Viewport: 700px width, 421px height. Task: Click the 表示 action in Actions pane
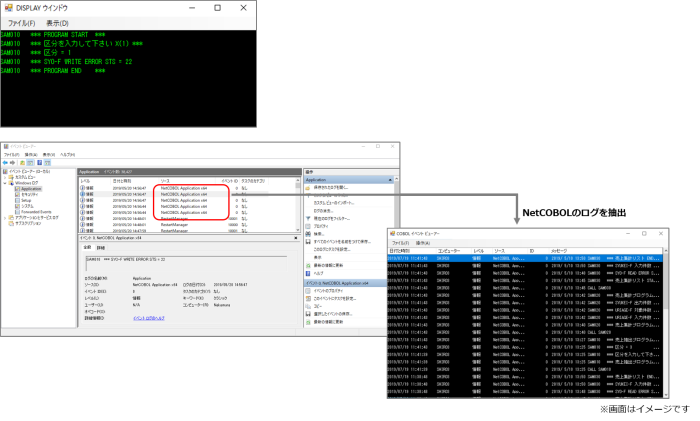317,257
